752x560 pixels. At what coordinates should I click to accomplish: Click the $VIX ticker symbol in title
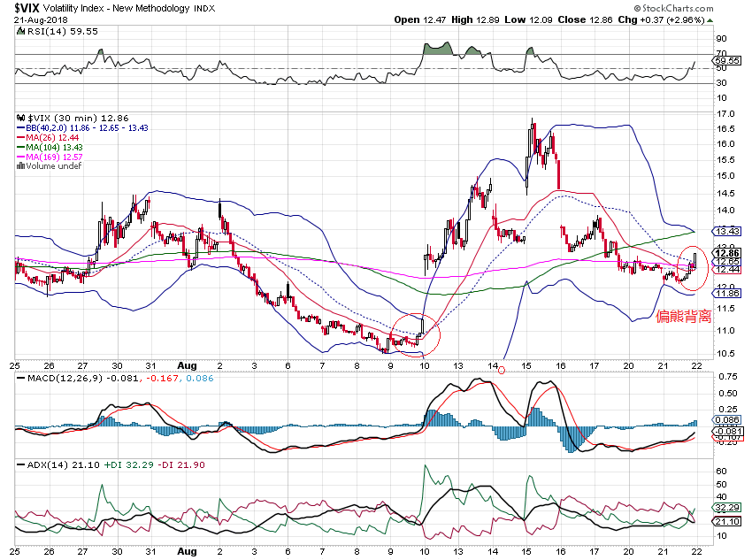29,8
